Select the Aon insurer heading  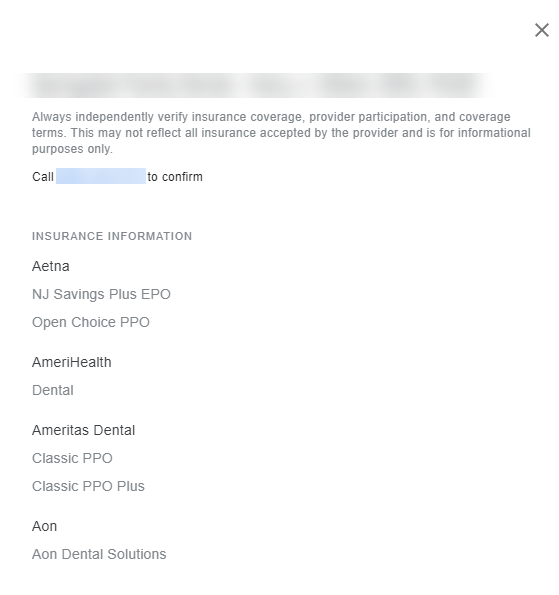coord(44,526)
